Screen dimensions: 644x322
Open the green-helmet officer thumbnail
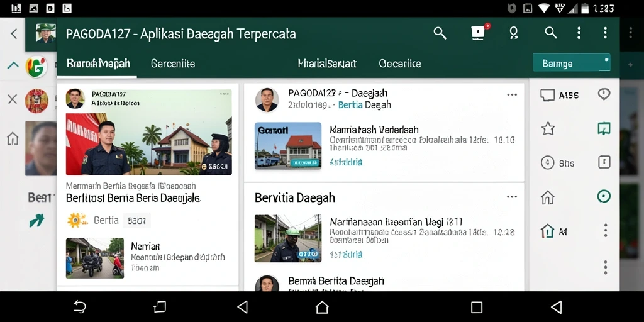click(288, 238)
